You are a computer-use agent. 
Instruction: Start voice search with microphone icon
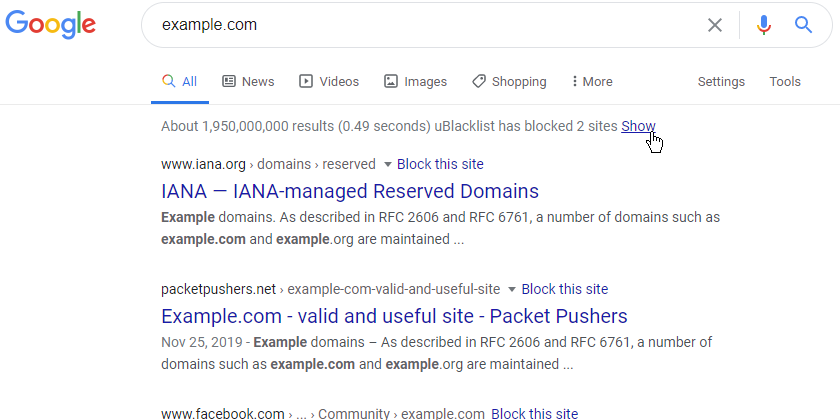click(764, 25)
